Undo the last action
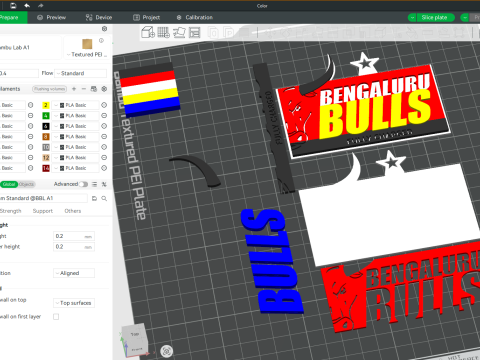The height and width of the screenshot is (360, 480). 27,6
